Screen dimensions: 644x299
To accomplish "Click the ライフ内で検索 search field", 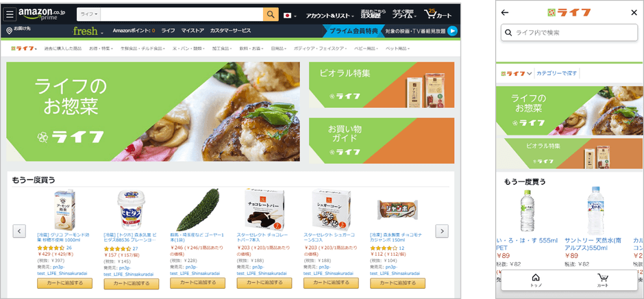I will pyautogui.click(x=569, y=32).
